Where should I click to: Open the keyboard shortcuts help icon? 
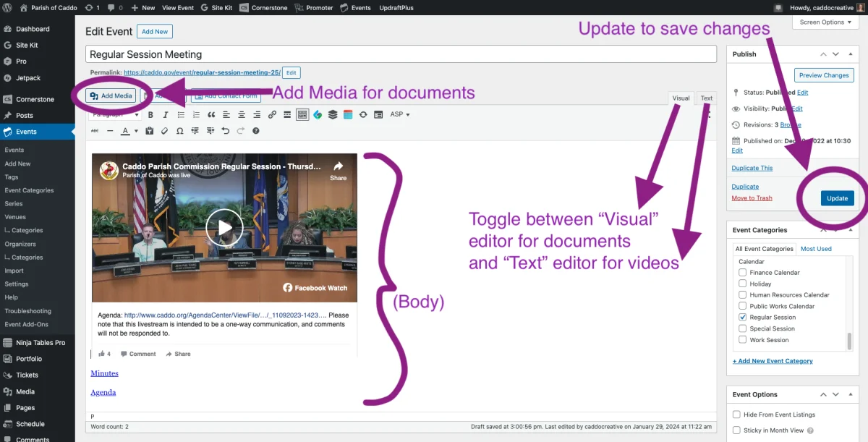point(255,131)
